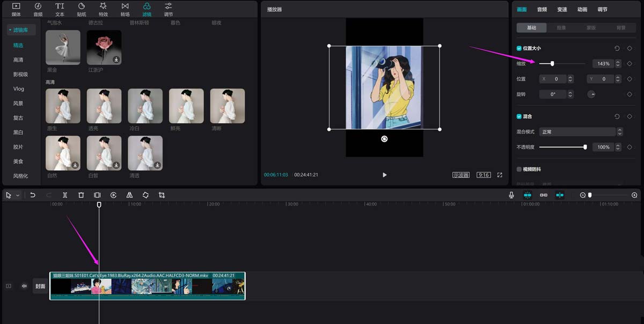Screen dimensions: 644x324
Task: Click the reverse playback tool icon
Action: 113,195
